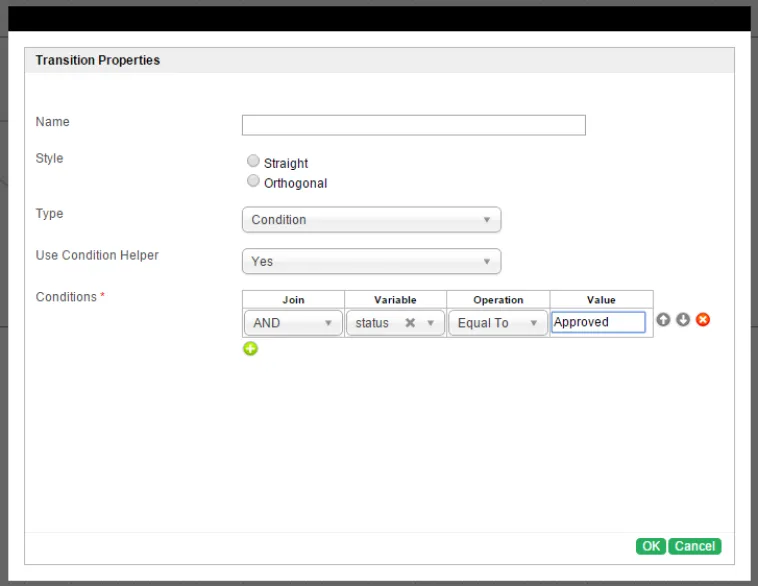The width and height of the screenshot is (758, 586).
Task: Click the Join column header
Action: coord(293,300)
